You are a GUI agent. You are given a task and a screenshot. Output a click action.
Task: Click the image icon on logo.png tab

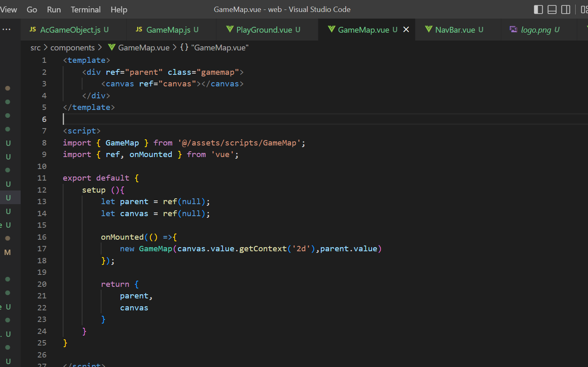513,29
